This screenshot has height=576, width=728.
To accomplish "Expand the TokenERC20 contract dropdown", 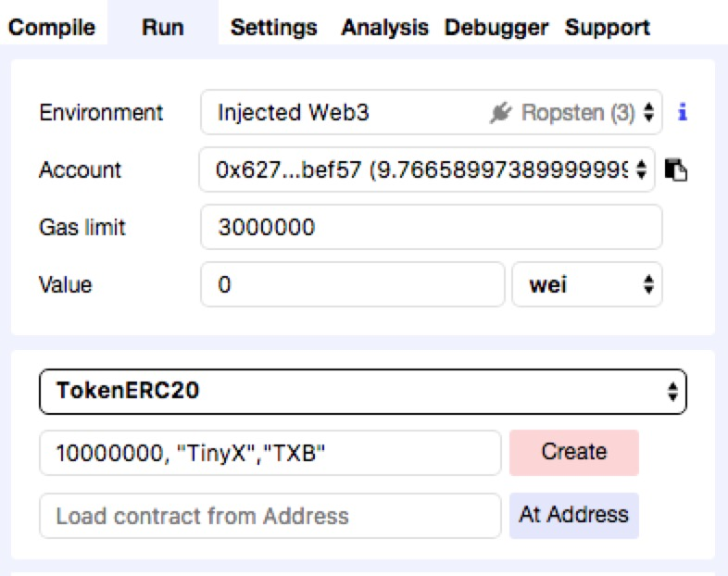I will pos(362,392).
